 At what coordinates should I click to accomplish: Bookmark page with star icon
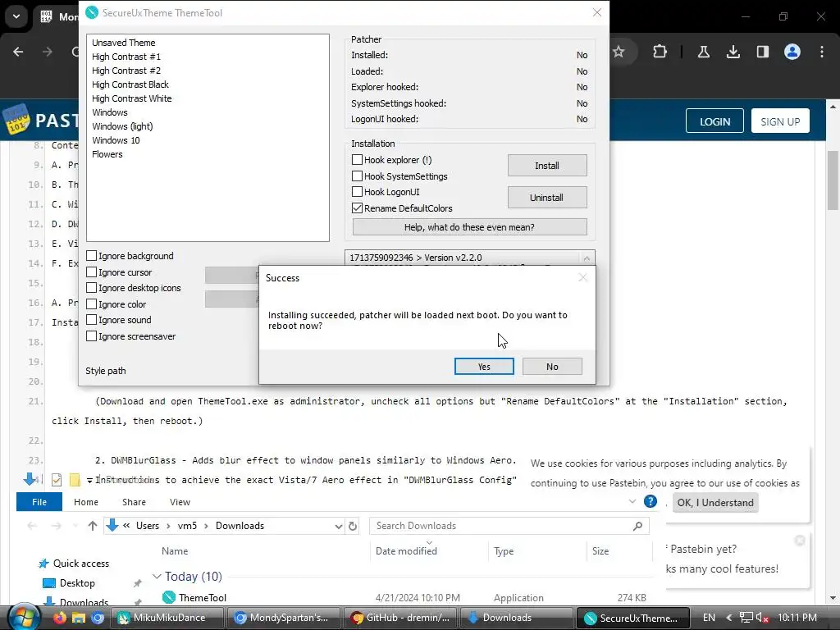pyautogui.click(x=619, y=52)
